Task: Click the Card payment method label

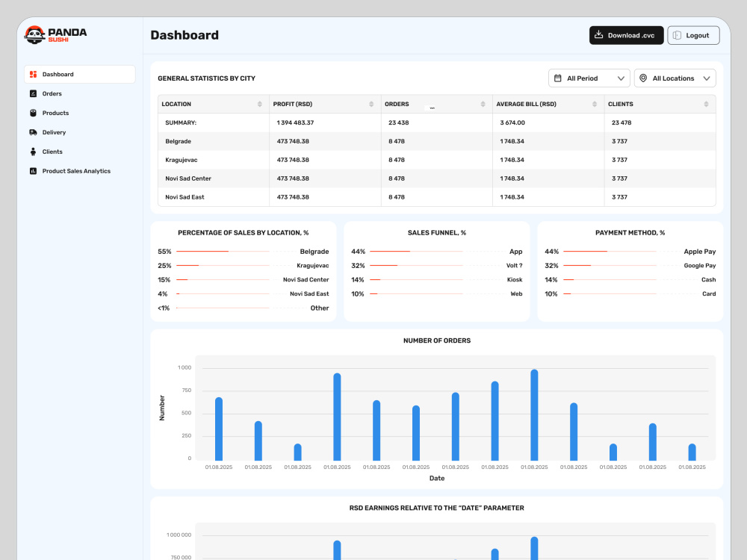Action: tap(709, 293)
